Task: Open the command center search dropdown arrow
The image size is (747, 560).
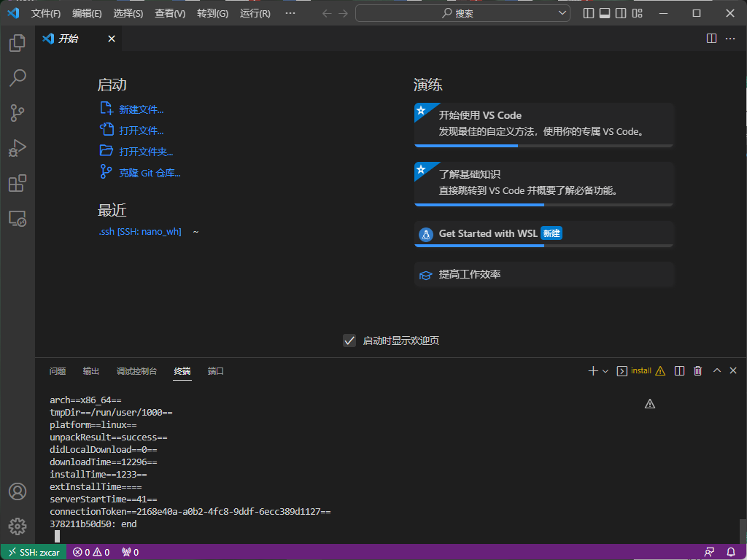Action: (x=562, y=13)
